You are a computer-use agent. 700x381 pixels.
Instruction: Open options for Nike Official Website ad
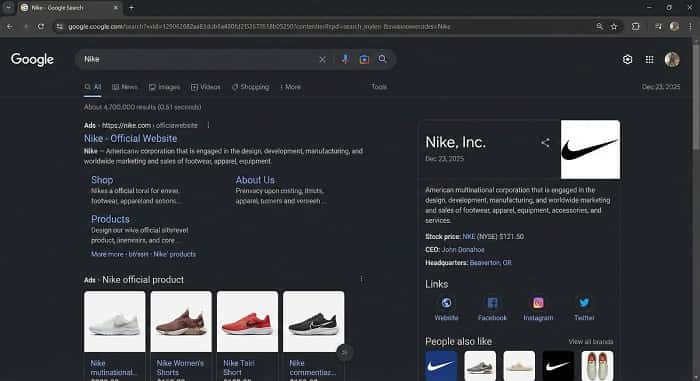[x=208, y=126]
